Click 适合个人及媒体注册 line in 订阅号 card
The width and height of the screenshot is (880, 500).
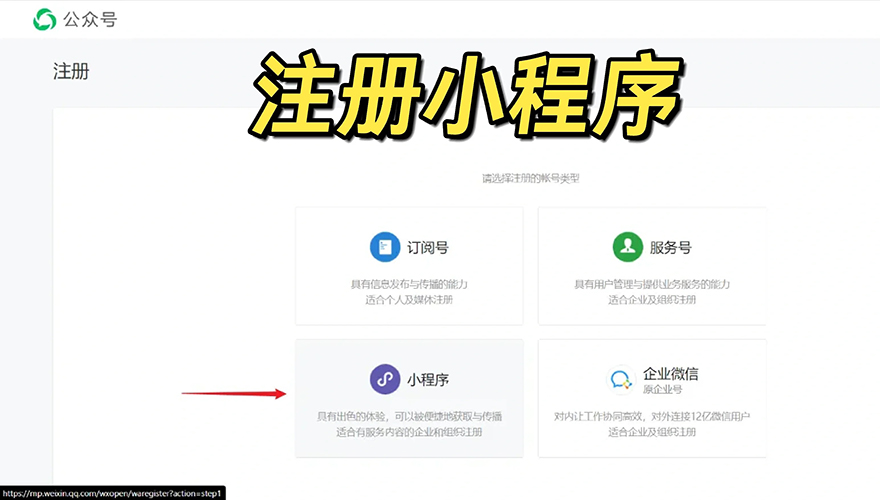pos(409,300)
